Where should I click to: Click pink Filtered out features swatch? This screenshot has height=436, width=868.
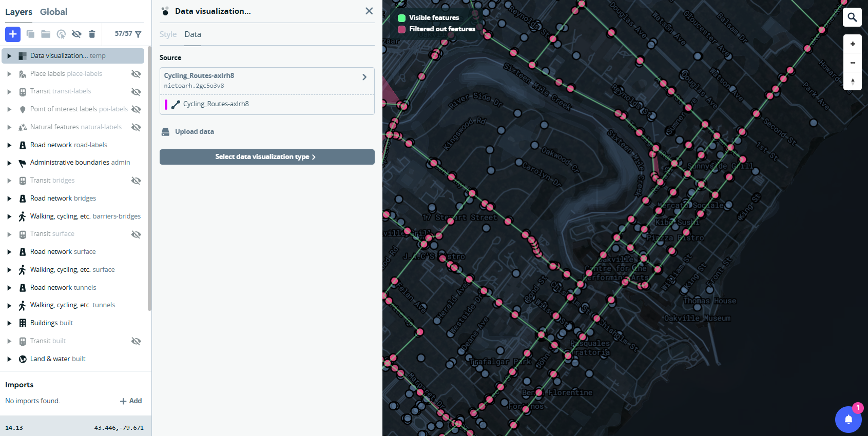402,29
